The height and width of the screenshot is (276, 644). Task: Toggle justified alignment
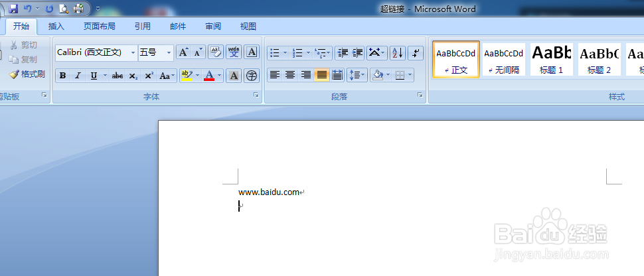pyautogui.click(x=321, y=75)
